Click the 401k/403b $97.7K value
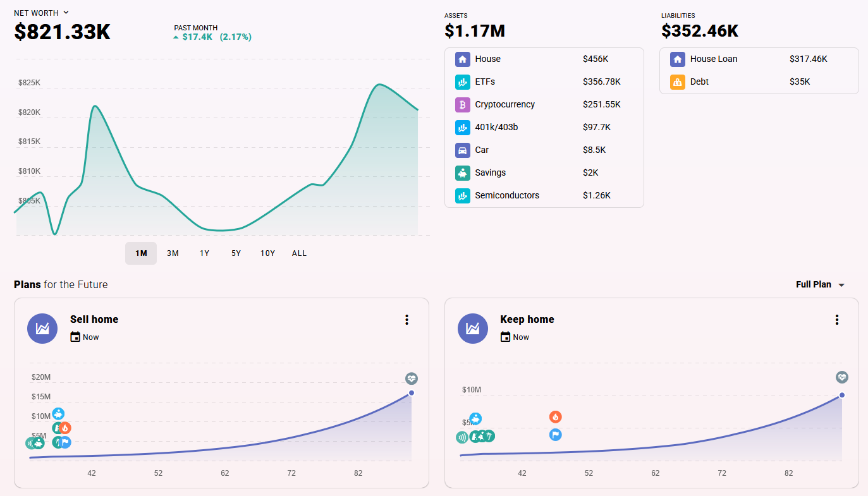The width and height of the screenshot is (868, 496). (x=597, y=128)
